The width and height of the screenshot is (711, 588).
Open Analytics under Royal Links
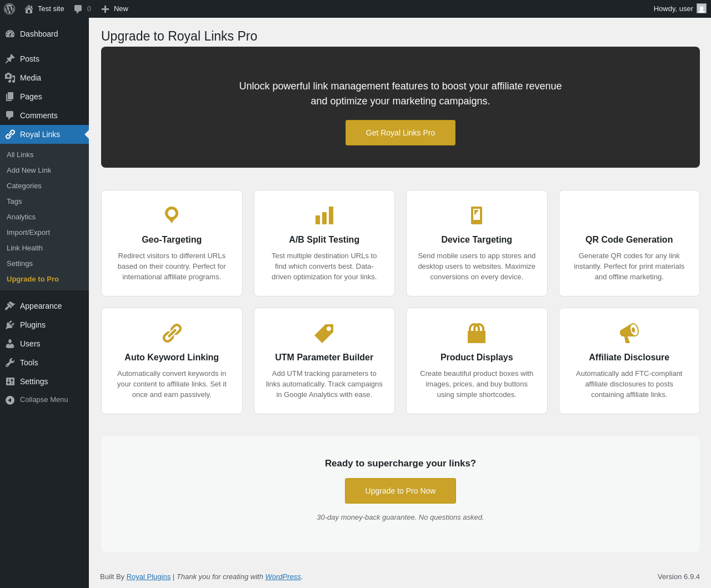pos(21,217)
